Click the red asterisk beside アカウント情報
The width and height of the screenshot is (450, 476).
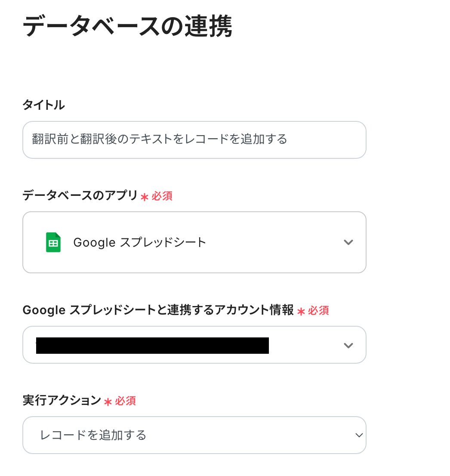click(x=301, y=311)
